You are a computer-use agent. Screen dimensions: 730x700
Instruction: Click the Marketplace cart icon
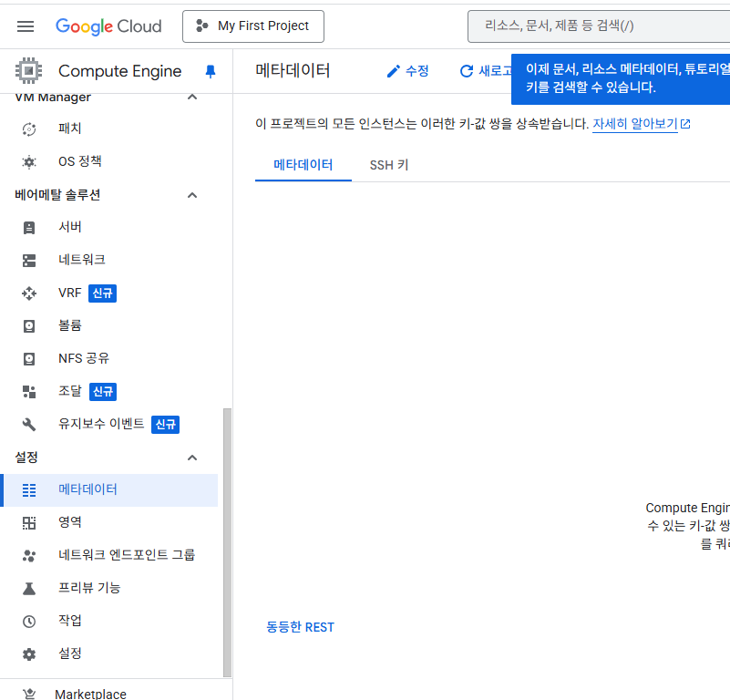pos(29,694)
